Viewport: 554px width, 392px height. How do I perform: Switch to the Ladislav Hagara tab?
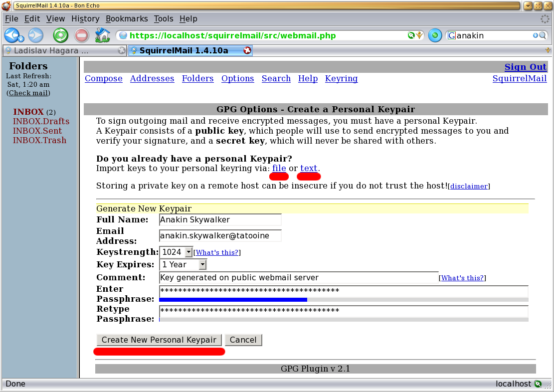click(65, 50)
